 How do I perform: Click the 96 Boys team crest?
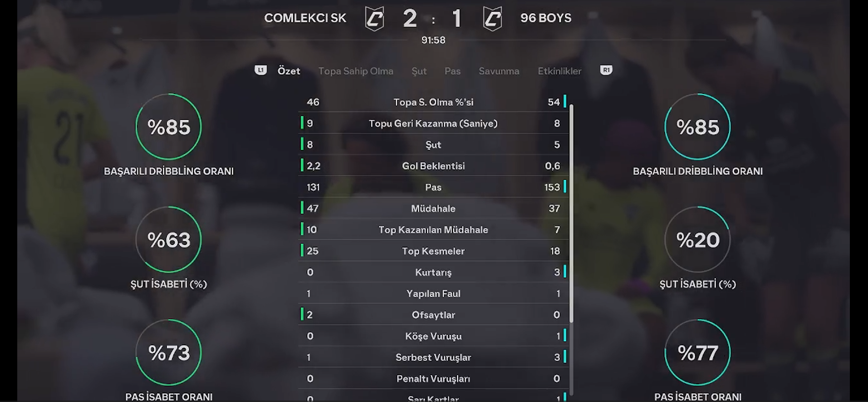492,19
